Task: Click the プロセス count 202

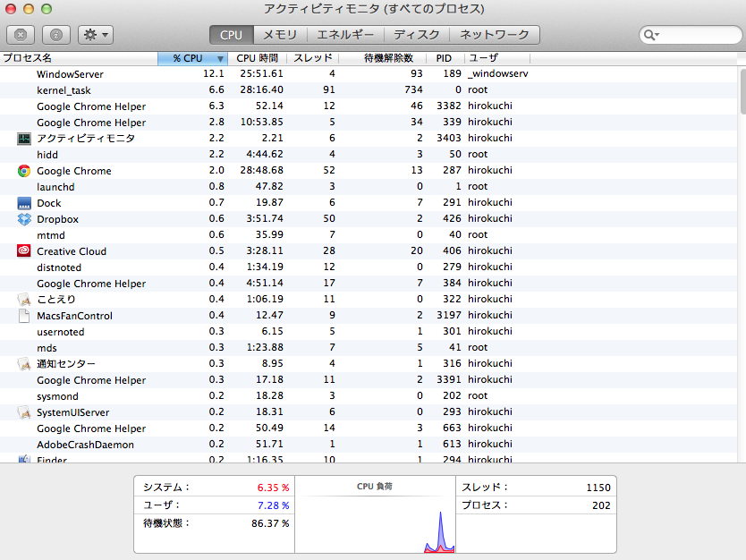Action: coord(601,505)
